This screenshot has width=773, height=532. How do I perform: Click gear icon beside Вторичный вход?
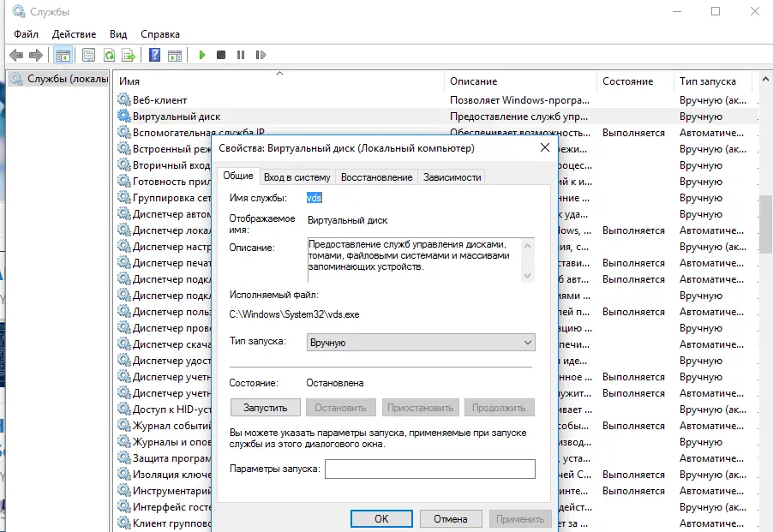point(123,165)
